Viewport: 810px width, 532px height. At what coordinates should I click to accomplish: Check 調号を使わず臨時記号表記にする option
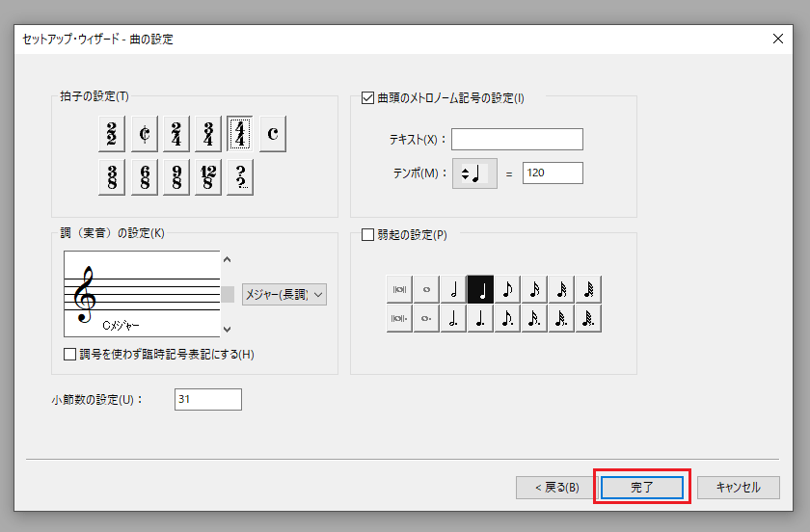pos(70,354)
